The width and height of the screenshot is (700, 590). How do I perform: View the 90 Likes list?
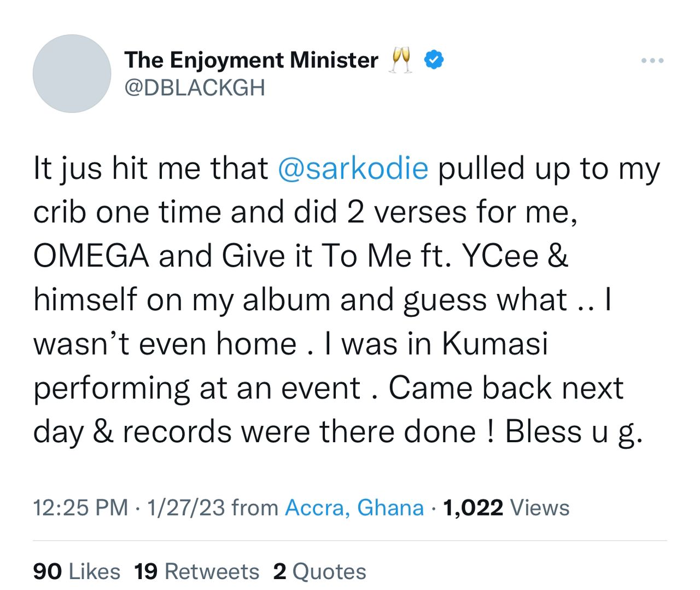point(77,571)
